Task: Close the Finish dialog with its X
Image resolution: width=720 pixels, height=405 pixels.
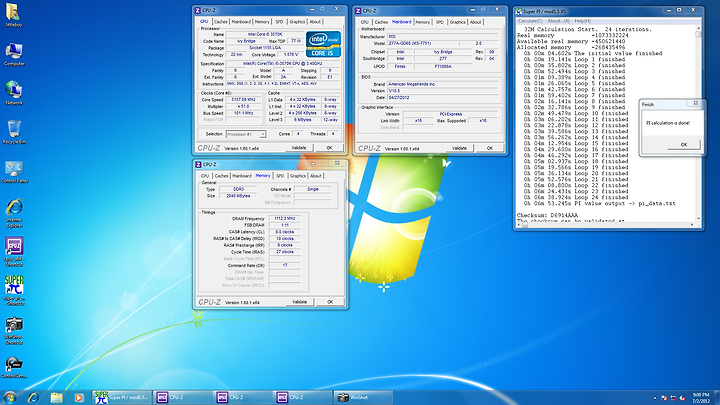Action: pos(696,103)
